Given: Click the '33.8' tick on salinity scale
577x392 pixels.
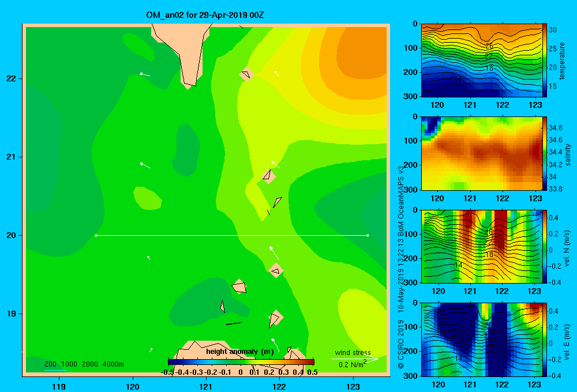Looking at the screenshot, I should [555, 189].
